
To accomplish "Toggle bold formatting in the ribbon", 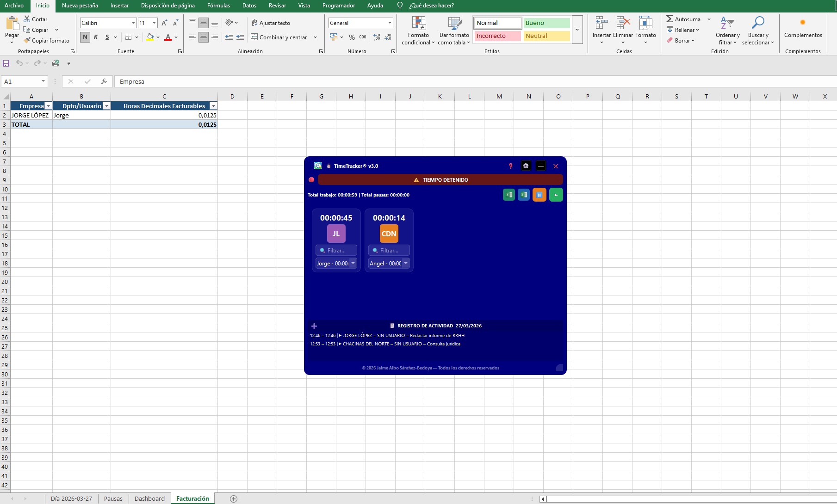I will click(x=85, y=37).
